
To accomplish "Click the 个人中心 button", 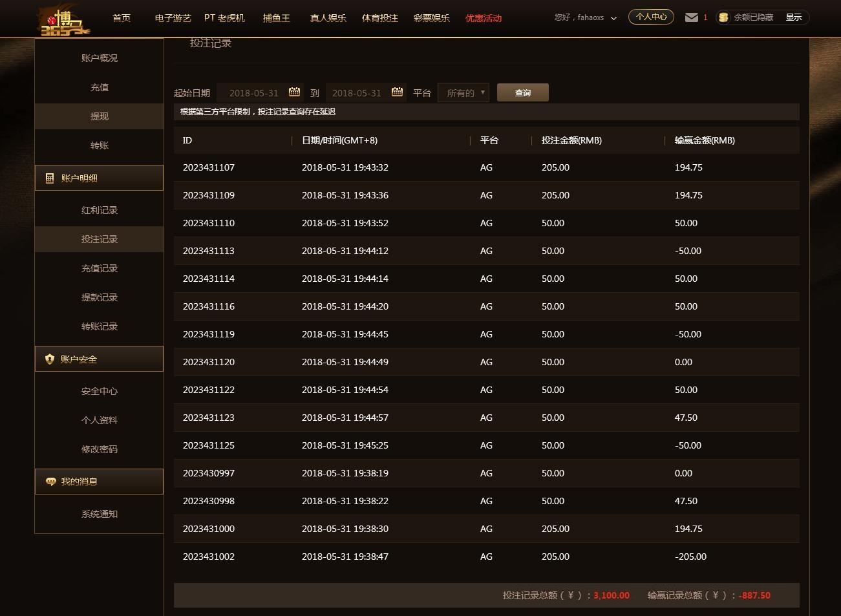I will coord(651,17).
